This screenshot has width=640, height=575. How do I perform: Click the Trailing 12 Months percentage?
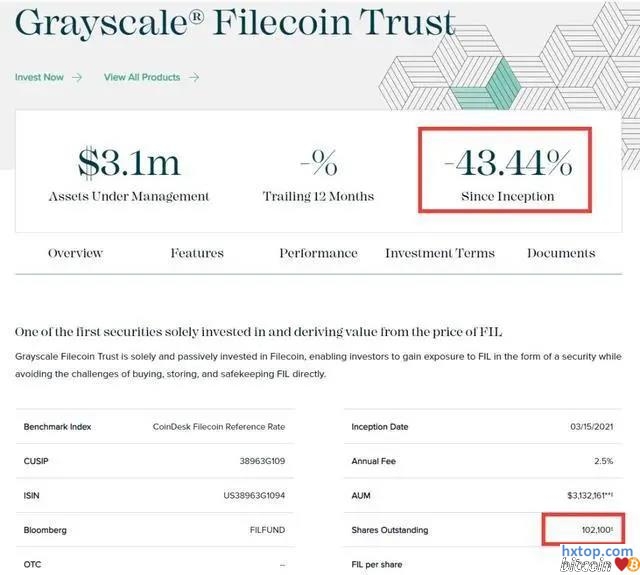[x=318, y=163]
